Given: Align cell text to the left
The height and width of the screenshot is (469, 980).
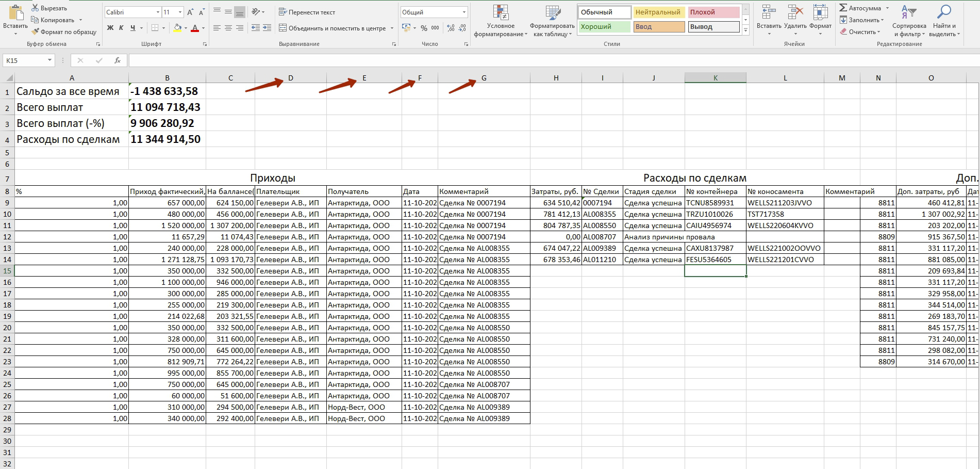Looking at the screenshot, I should pyautogui.click(x=217, y=28).
